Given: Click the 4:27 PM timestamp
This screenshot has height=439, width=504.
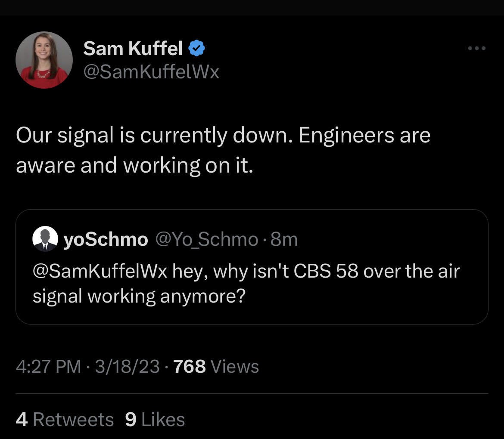Looking at the screenshot, I should [x=48, y=367].
